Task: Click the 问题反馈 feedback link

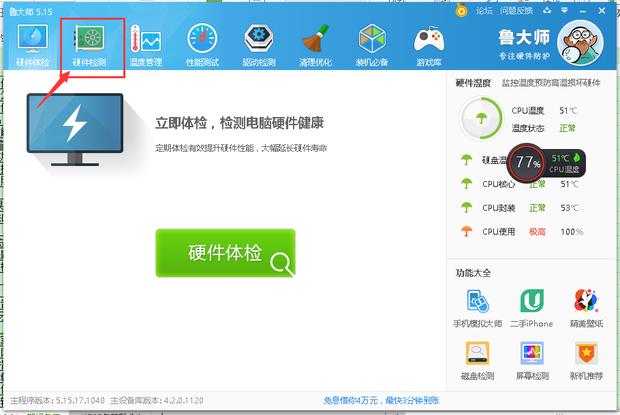Action: (515, 10)
